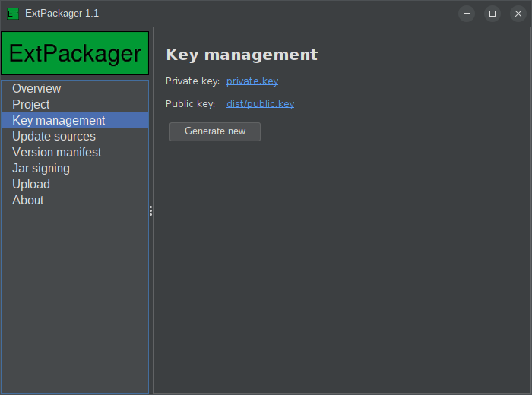Image resolution: width=532 pixels, height=395 pixels.
Task: Select Key management in the sidebar
Action: tap(74, 120)
